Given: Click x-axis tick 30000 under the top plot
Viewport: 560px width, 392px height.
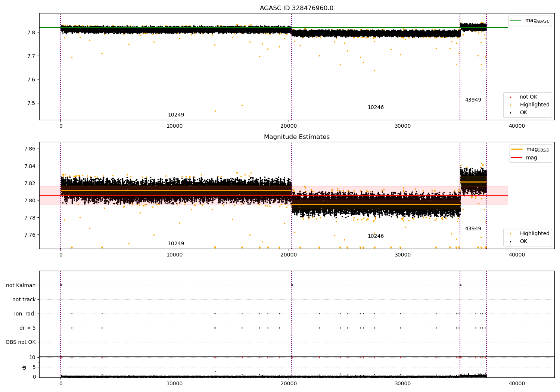Looking at the screenshot, I should pyautogui.click(x=403, y=126).
